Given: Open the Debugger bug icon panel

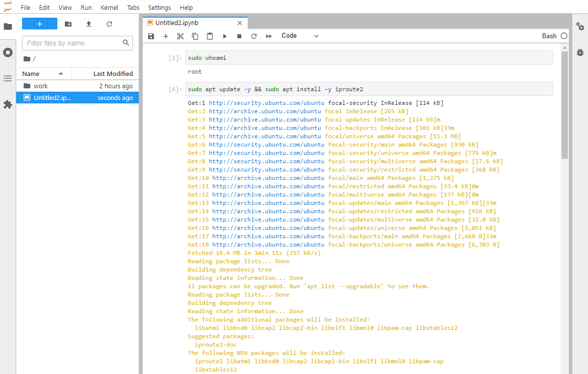Looking at the screenshot, I should coord(580,52).
